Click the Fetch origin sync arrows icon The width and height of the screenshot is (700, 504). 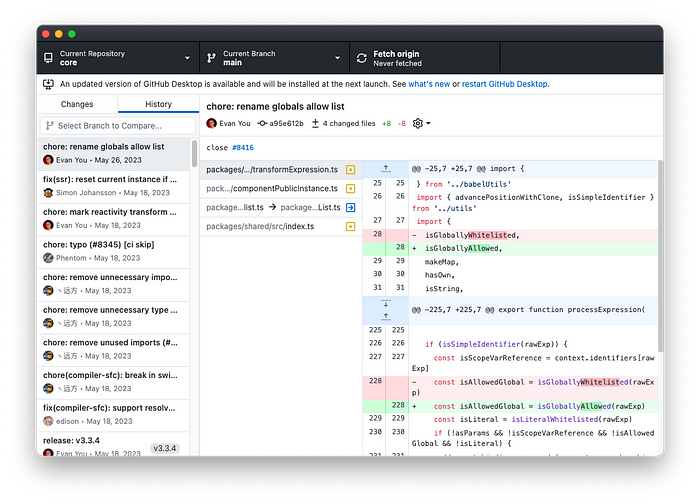362,58
